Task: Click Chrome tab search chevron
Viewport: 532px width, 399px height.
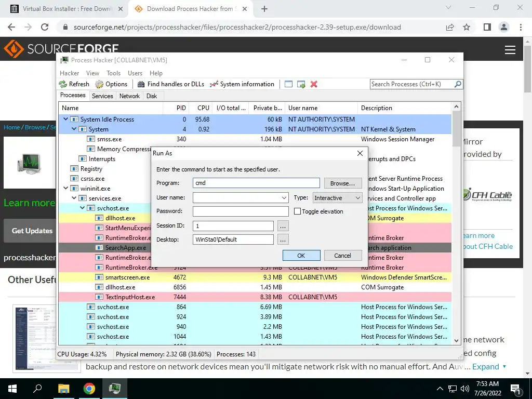Action: tap(448, 7)
